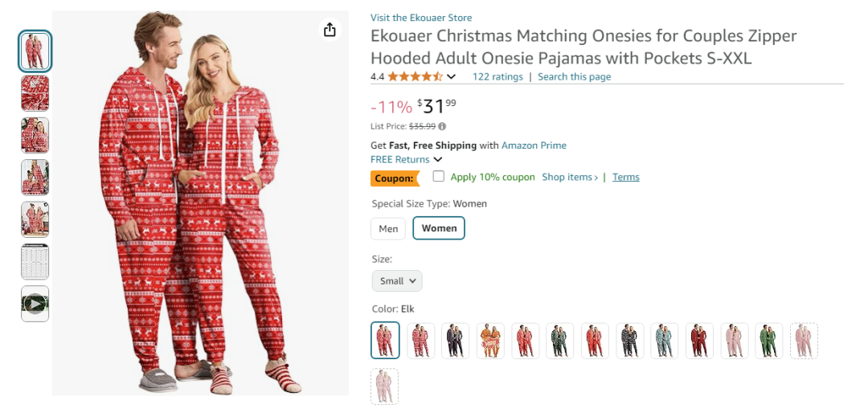
Task: Select the Women size type option
Action: point(439,229)
